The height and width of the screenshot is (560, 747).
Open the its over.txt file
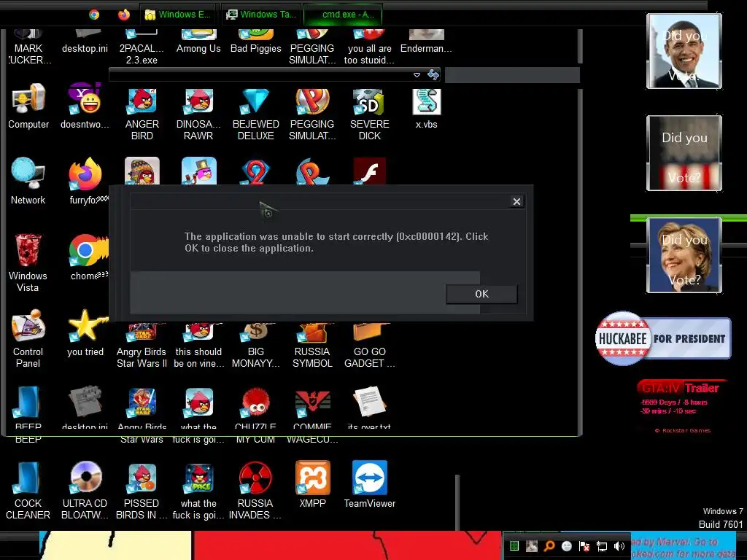tap(370, 408)
